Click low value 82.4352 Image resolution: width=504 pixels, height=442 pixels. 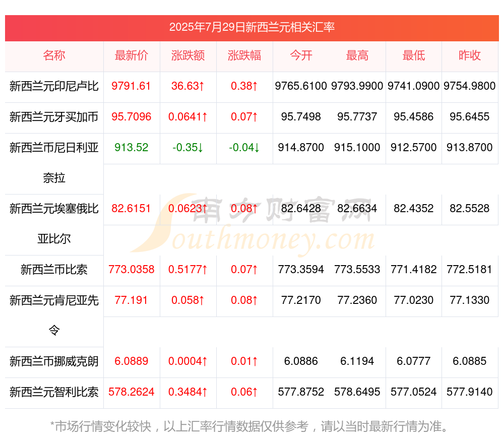414,209
